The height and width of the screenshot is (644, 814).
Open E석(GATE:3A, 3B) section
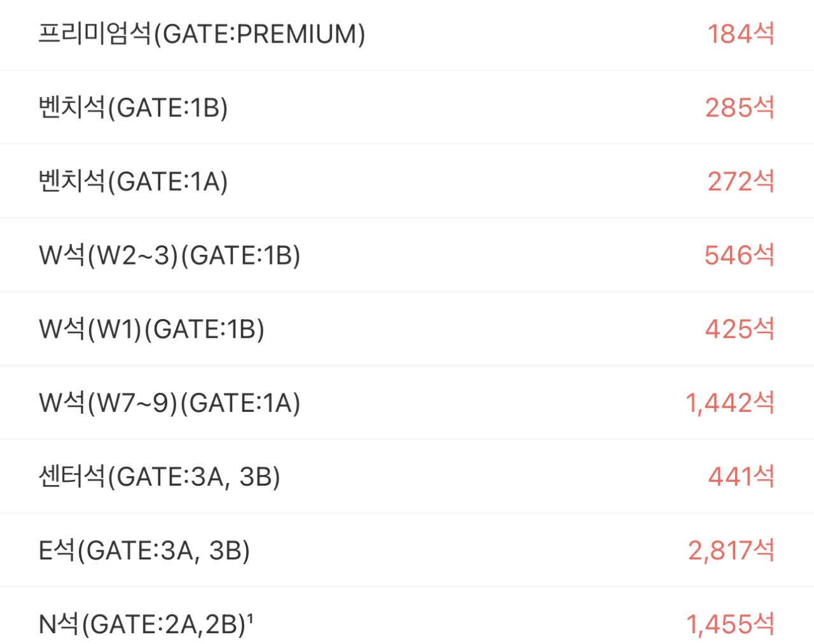tap(407, 550)
